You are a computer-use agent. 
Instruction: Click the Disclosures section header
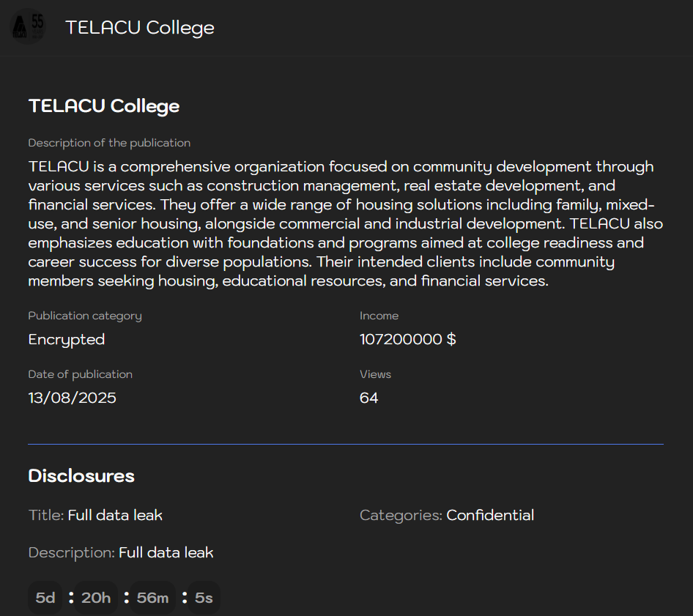(x=81, y=476)
